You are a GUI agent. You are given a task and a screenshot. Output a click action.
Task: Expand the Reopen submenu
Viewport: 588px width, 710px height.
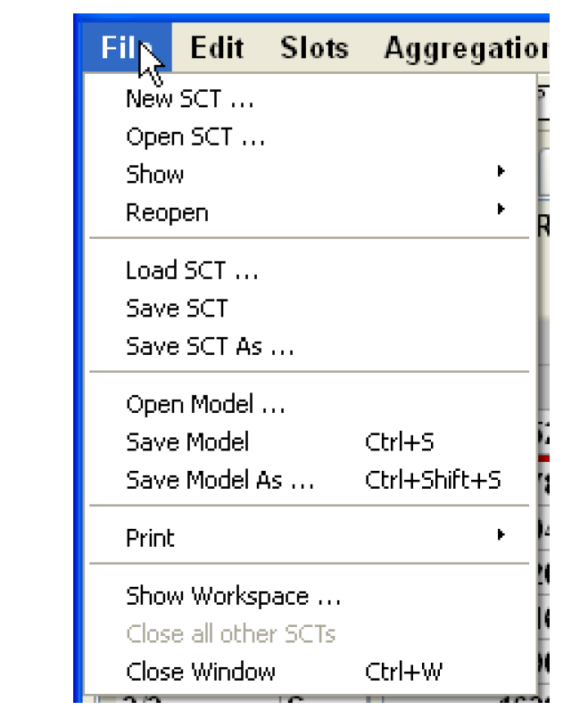(167, 213)
